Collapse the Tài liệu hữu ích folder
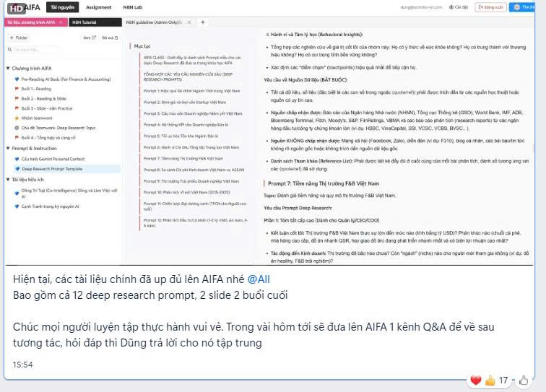546x392 pixels. pos(8,180)
